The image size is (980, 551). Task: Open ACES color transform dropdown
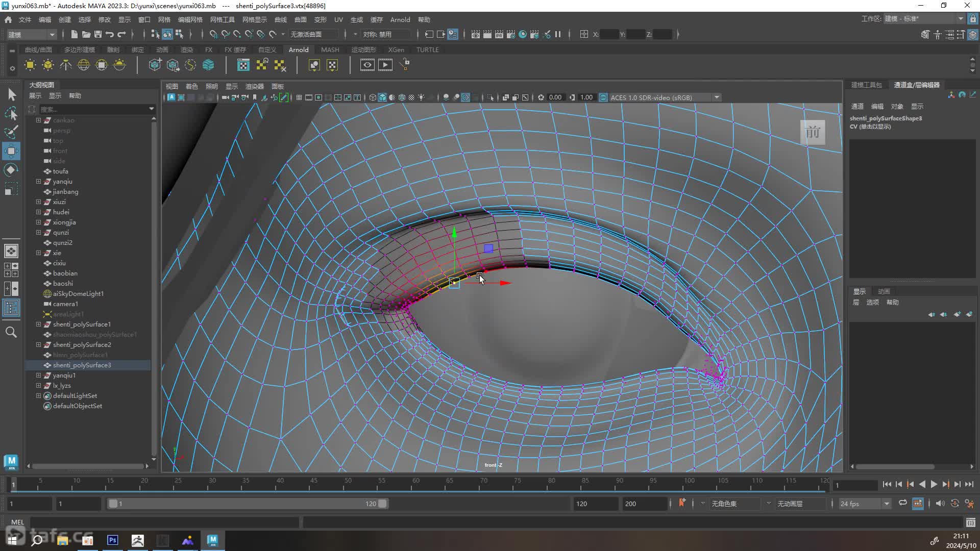pos(665,97)
